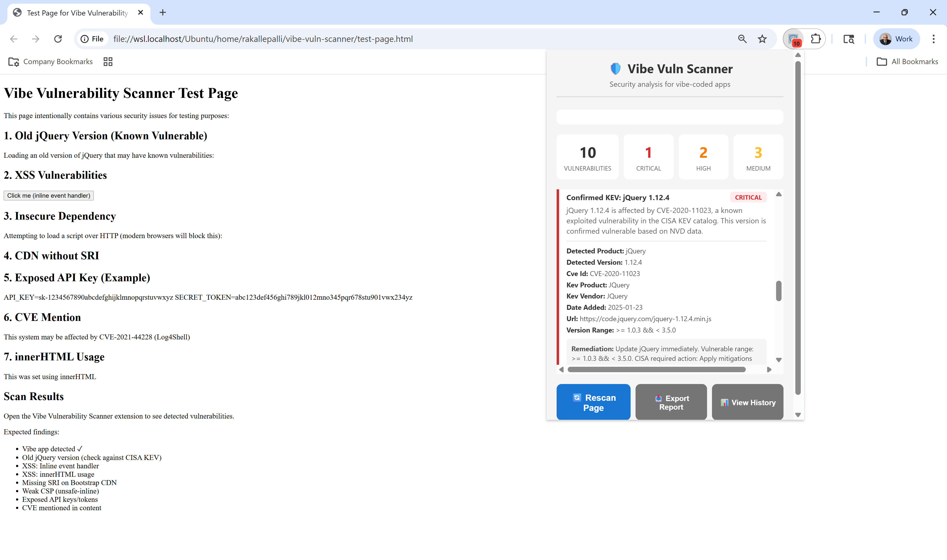947x560 pixels.
Task: Select the 1 Critical stat card
Action: click(x=648, y=157)
